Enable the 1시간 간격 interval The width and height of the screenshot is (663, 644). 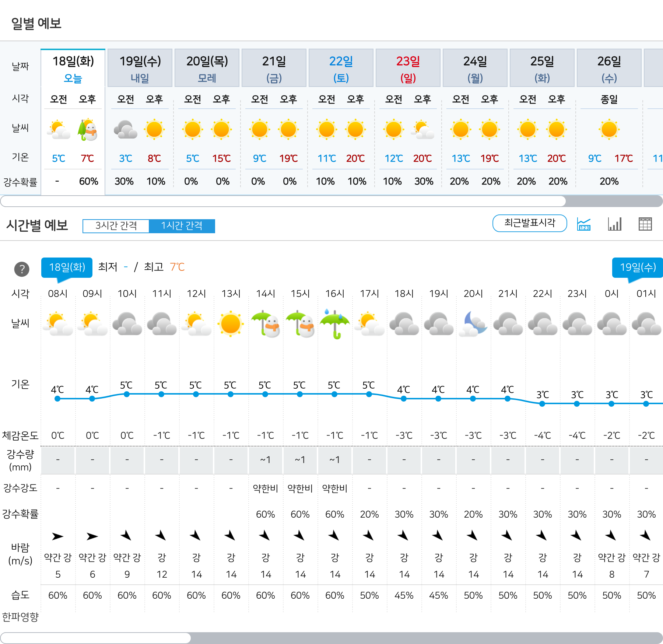[182, 226]
